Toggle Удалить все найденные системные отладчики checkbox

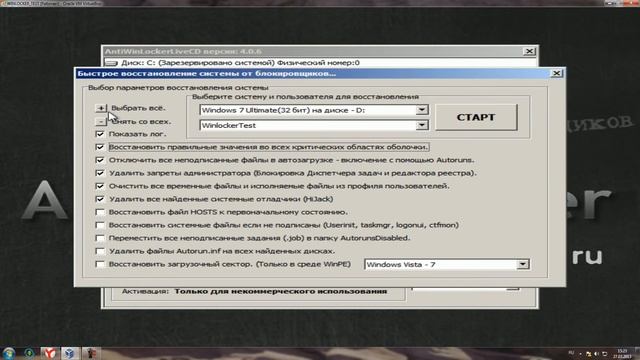click(x=100, y=199)
